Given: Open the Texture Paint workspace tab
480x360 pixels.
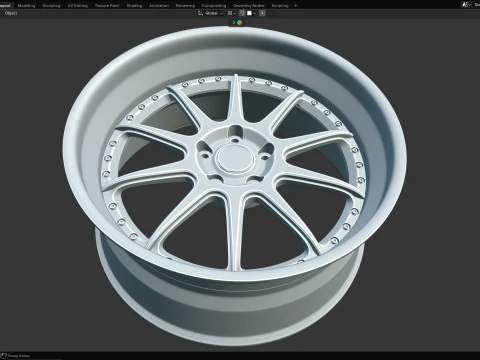Looking at the screenshot, I should (107, 5).
